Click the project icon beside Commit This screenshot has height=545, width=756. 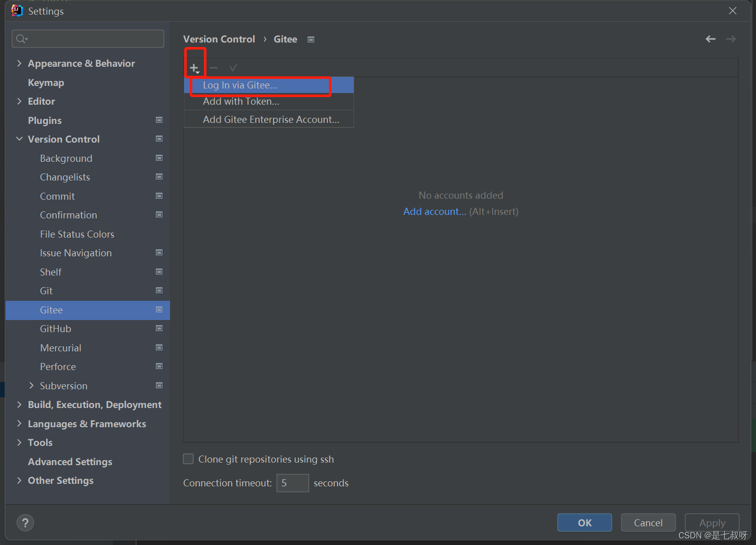pyautogui.click(x=159, y=196)
